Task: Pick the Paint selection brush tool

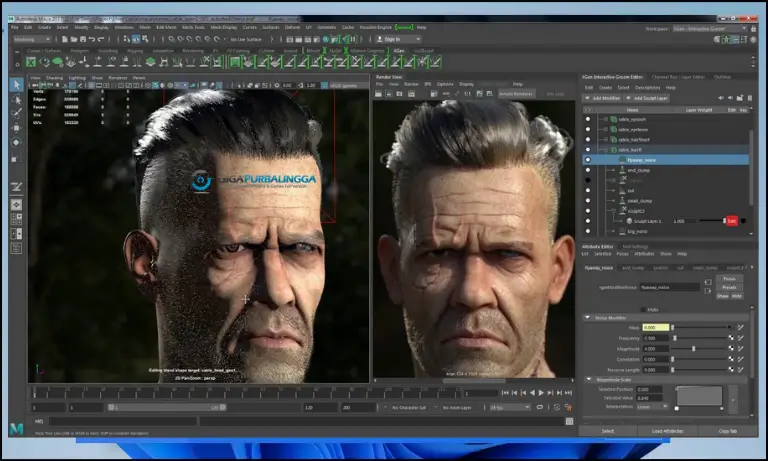Action: (x=16, y=113)
